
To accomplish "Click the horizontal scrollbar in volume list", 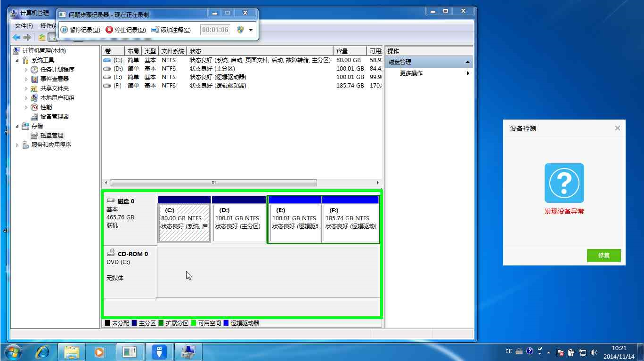I will 213,183.
